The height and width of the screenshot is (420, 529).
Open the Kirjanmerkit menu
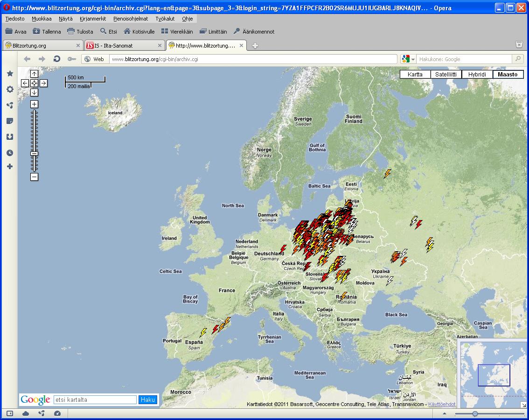[94, 19]
